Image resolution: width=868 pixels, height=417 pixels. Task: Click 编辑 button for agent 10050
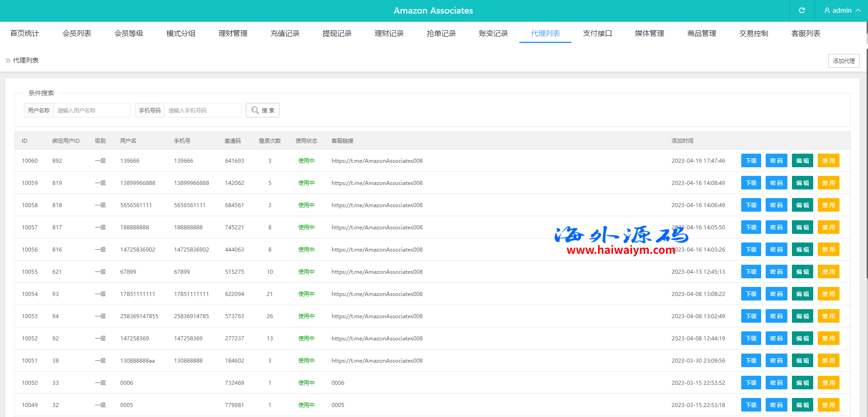[802, 383]
